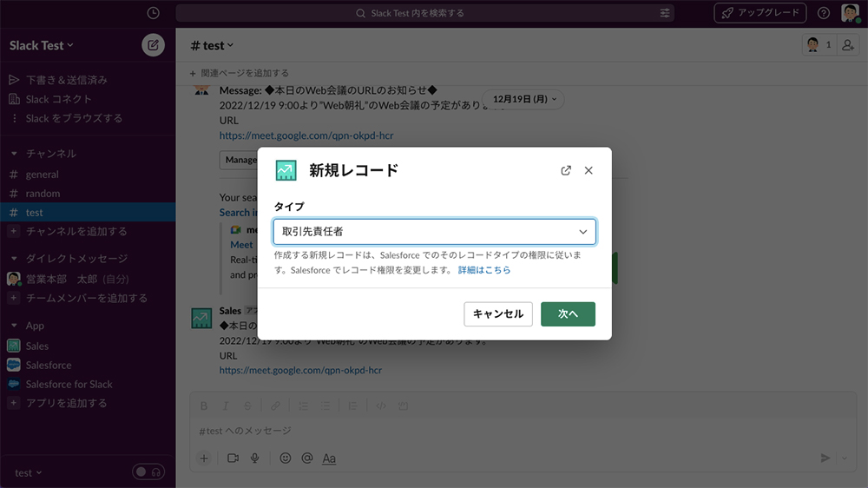The height and width of the screenshot is (488, 868).
Task: Open the # test channel details dropdown
Action: (212, 45)
